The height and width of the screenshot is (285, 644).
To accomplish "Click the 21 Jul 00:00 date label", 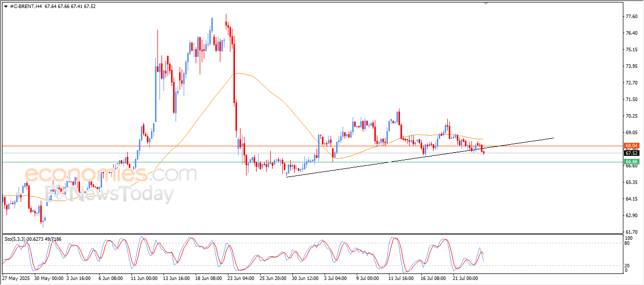I will point(466,278).
